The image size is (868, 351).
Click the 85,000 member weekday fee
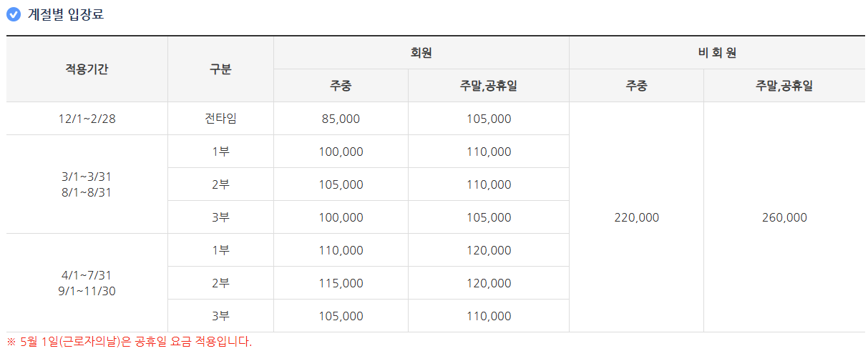pyautogui.click(x=341, y=119)
